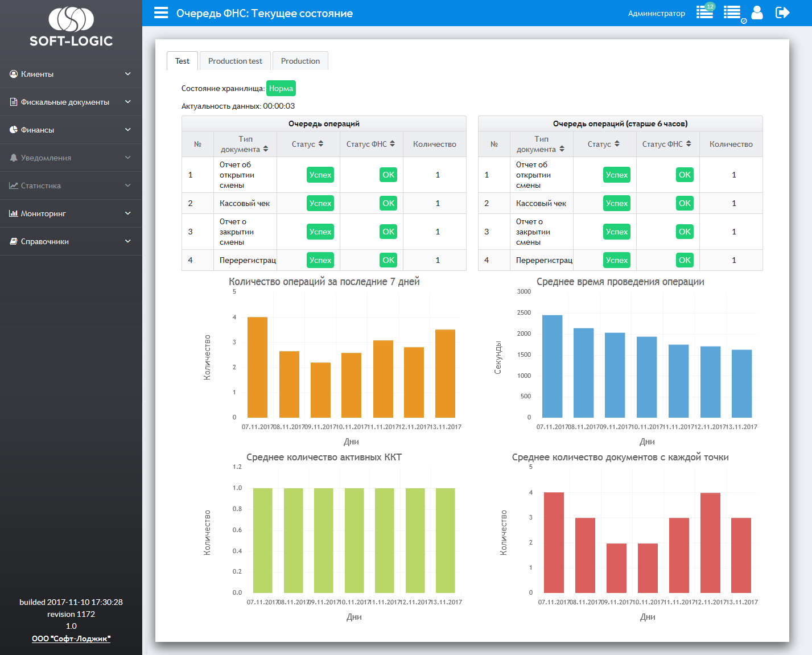Click the Администратор user name
Screen dimensions: 812x655
point(657,13)
